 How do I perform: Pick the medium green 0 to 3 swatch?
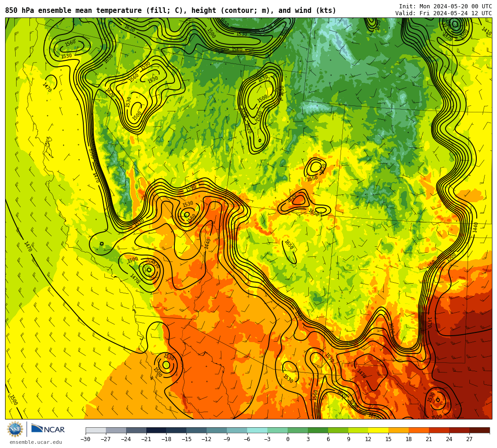click(x=298, y=430)
